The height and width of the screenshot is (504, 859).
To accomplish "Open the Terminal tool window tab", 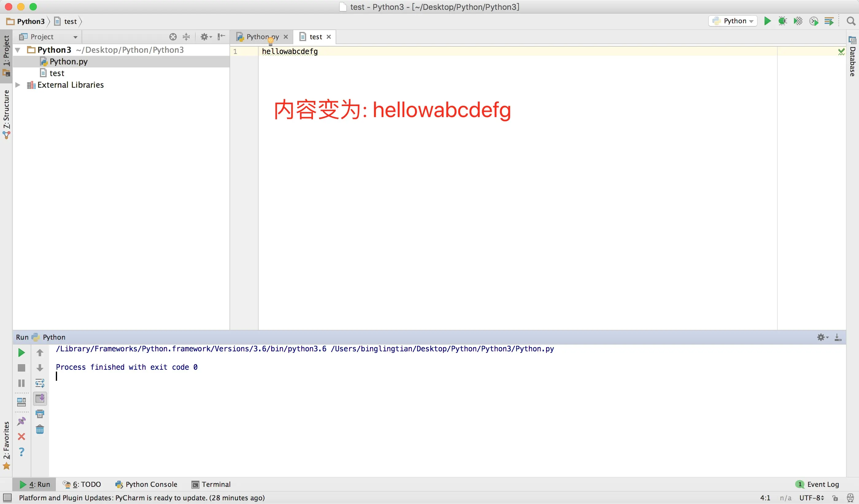I will point(211,484).
